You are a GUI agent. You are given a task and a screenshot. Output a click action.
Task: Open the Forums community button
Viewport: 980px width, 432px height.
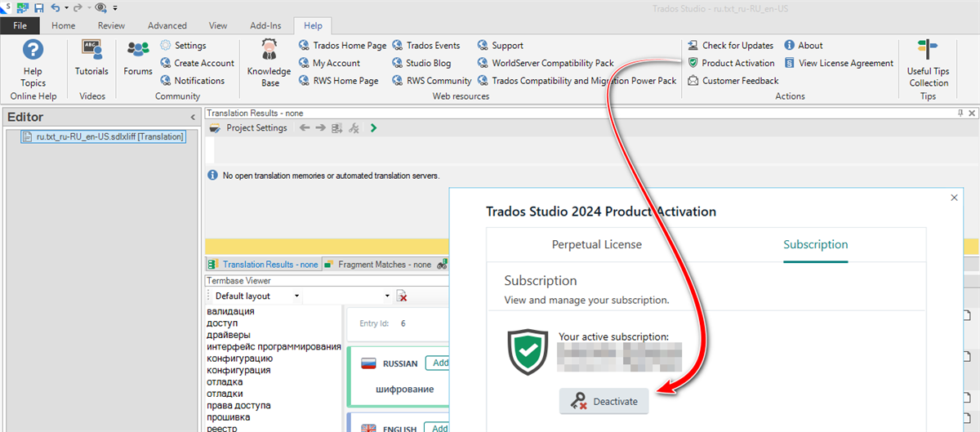138,59
